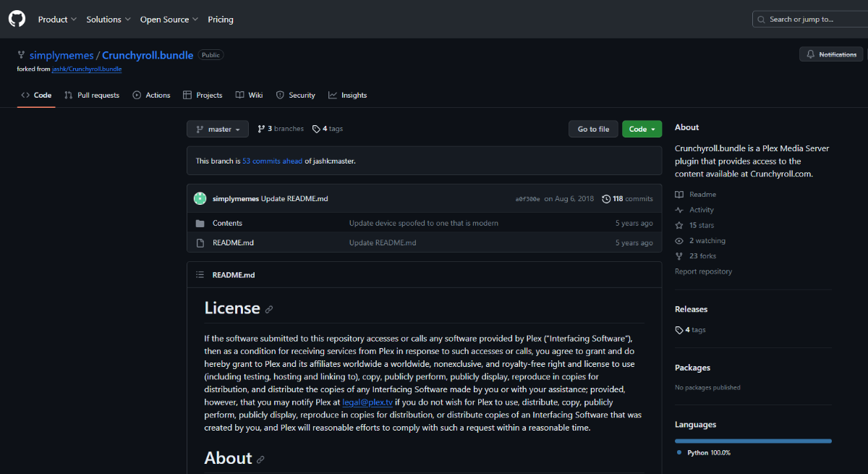Click the anchor link icon beside About heading
This screenshot has height=474, width=868.
(260, 460)
